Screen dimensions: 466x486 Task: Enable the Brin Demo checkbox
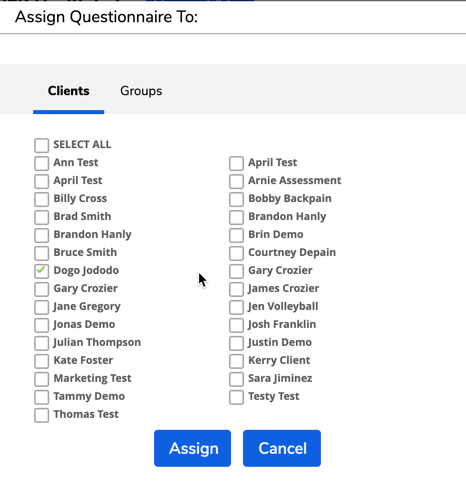coord(236,235)
